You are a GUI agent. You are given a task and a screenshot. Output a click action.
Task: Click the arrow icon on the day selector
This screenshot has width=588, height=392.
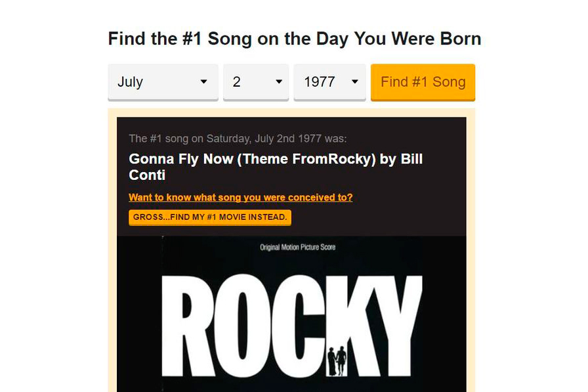tap(279, 82)
